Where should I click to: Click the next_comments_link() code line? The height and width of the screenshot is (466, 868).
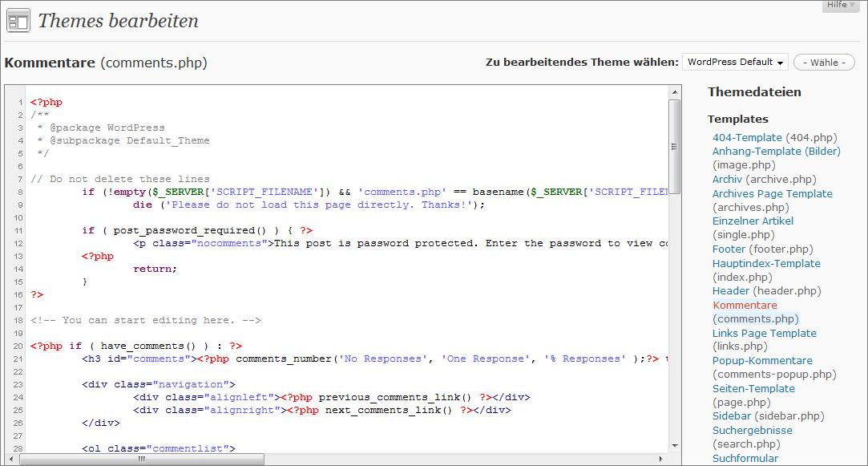[x=322, y=410]
